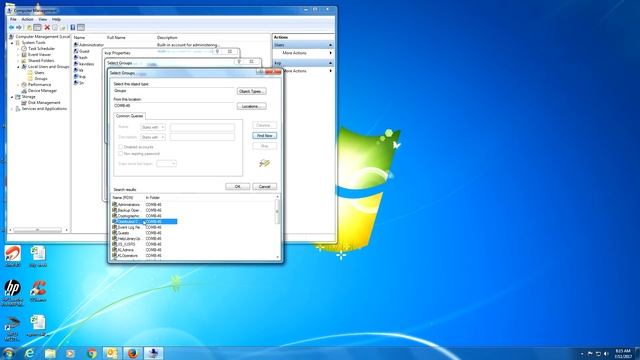The height and width of the screenshot is (360, 640).
Task: Click the Name query text field
Action: click(x=202, y=127)
